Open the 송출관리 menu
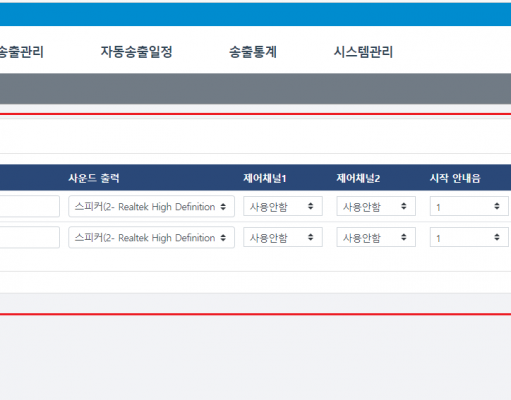 tap(21, 52)
